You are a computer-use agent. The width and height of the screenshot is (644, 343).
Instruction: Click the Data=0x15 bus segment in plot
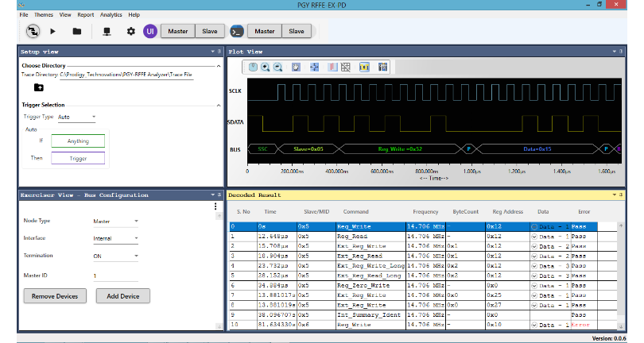[x=537, y=149]
